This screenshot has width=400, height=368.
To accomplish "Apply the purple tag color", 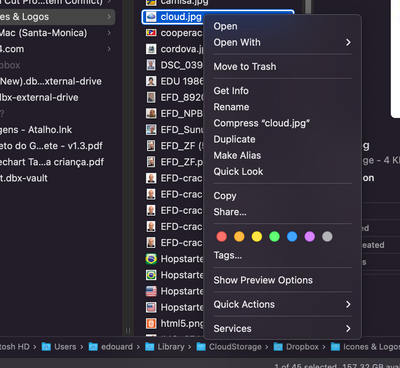I will [310, 237].
